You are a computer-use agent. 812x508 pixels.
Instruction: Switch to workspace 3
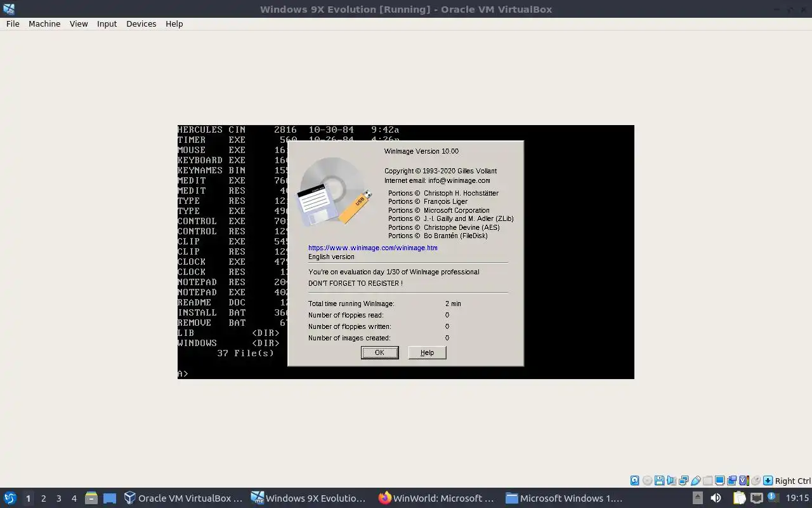[x=58, y=498]
